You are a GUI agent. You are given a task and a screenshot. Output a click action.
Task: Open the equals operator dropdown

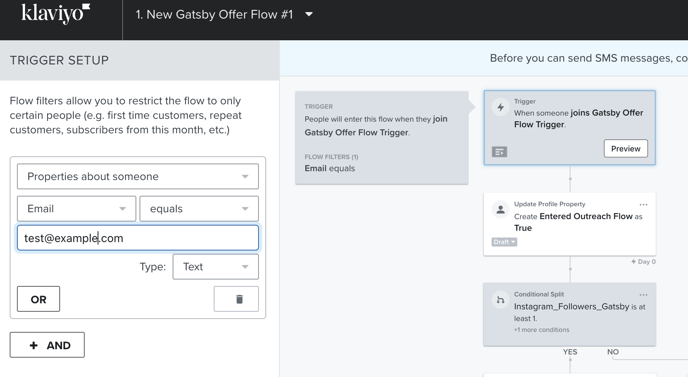click(x=199, y=208)
